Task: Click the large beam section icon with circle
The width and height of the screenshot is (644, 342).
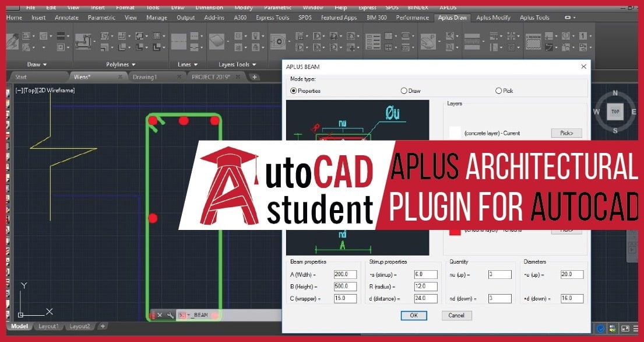Action: (278, 41)
